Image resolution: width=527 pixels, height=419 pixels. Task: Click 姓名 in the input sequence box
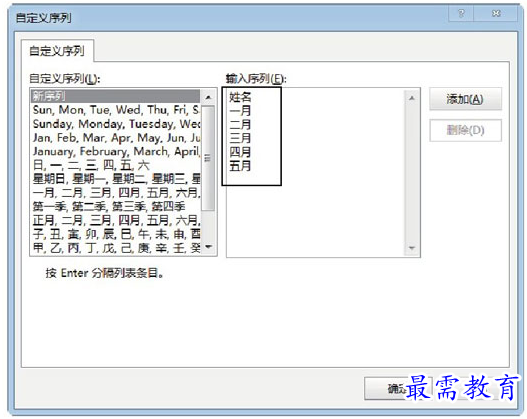pos(240,97)
